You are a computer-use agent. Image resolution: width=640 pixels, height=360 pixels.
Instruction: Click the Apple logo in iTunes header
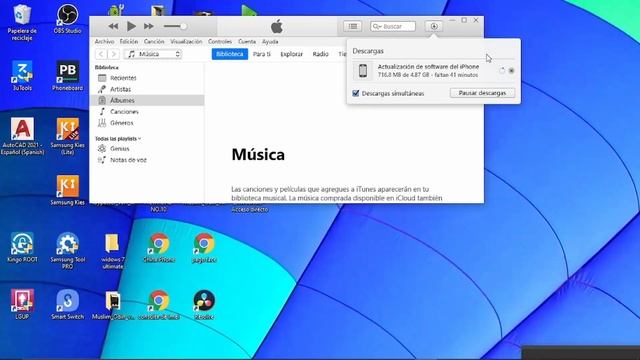pos(277,27)
